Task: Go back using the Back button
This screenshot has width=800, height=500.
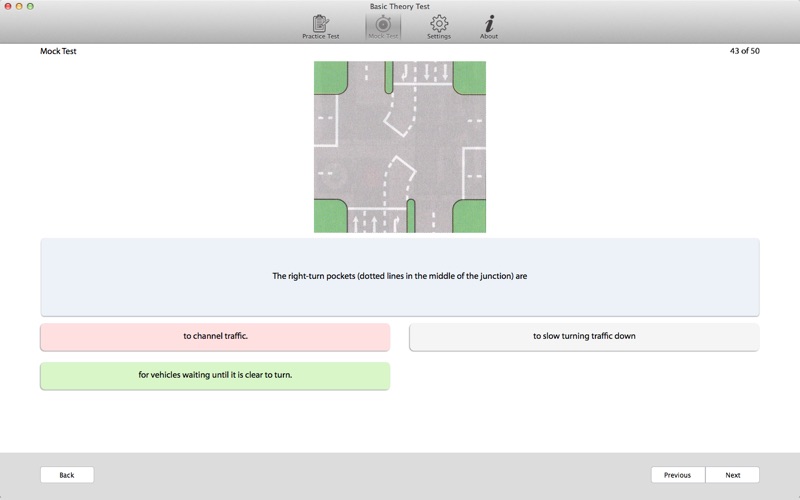Action: pos(67,474)
